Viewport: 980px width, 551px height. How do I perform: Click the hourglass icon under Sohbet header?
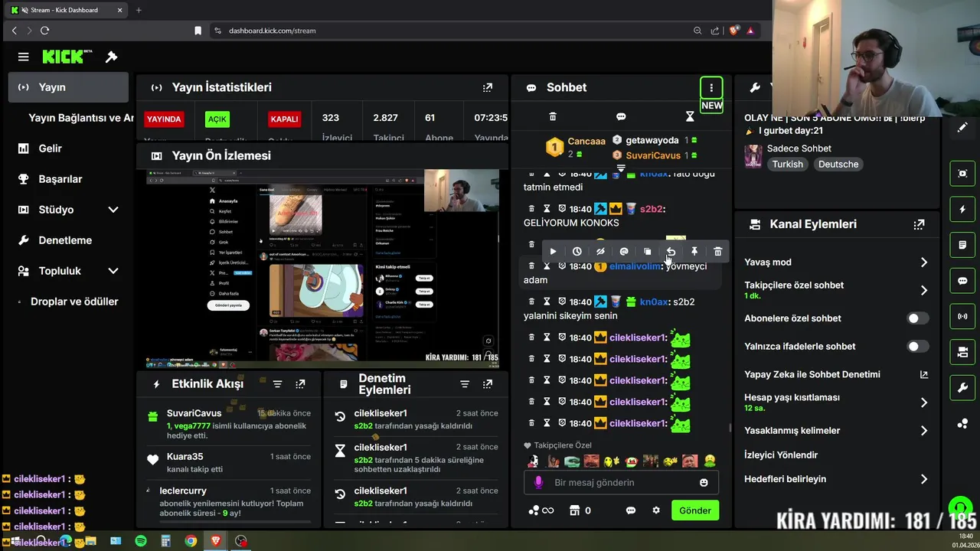(x=690, y=116)
